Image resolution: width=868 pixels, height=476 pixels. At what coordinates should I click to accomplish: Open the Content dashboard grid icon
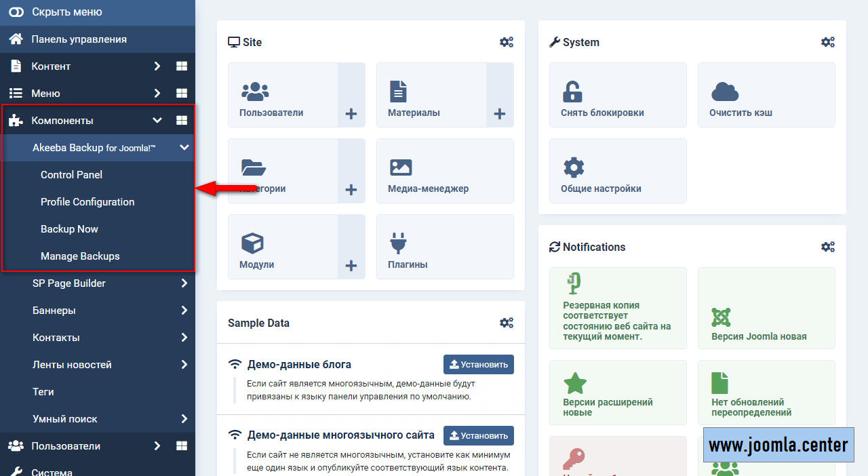(x=181, y=66)
